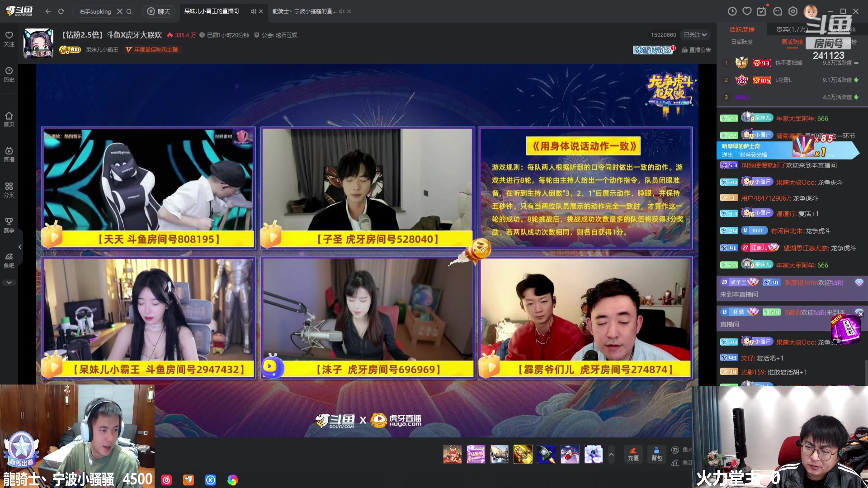Open daily check-in calendar icon
Screen dimensions: 868x488
762,11
